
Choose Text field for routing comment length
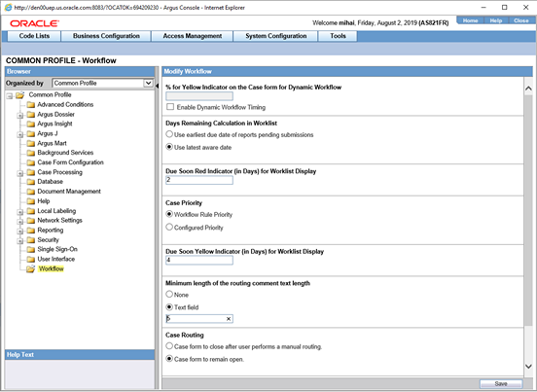tap(169, 306)
